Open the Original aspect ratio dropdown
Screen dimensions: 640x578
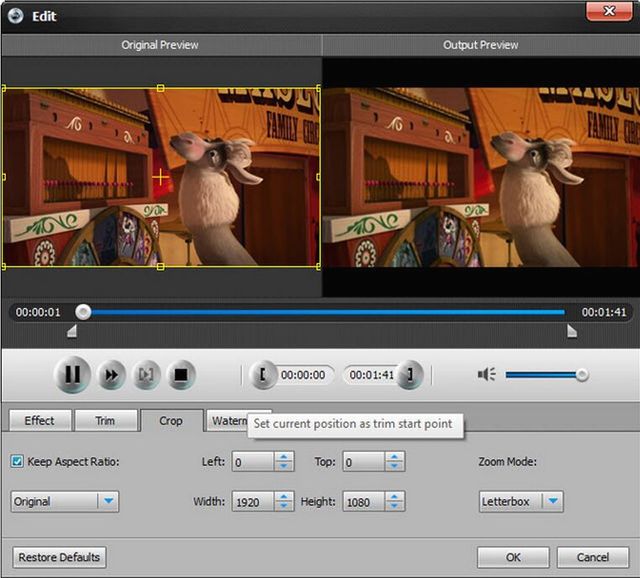(x=65, y=501)
